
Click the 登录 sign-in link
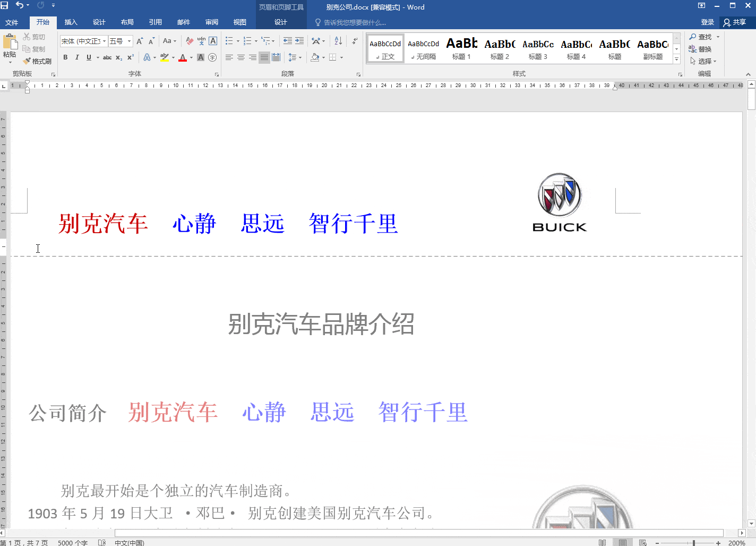(x=707, y=22)
